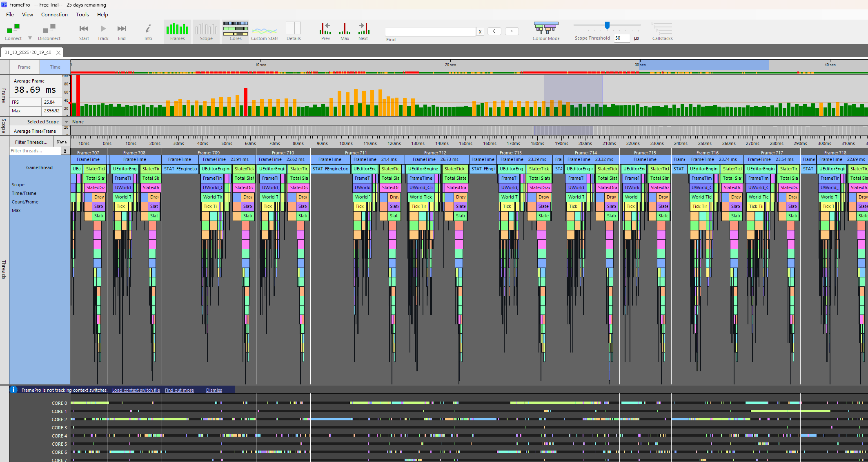868x462 pixels.
Task: Open the Info panel icon
Action: click(148, 29)
